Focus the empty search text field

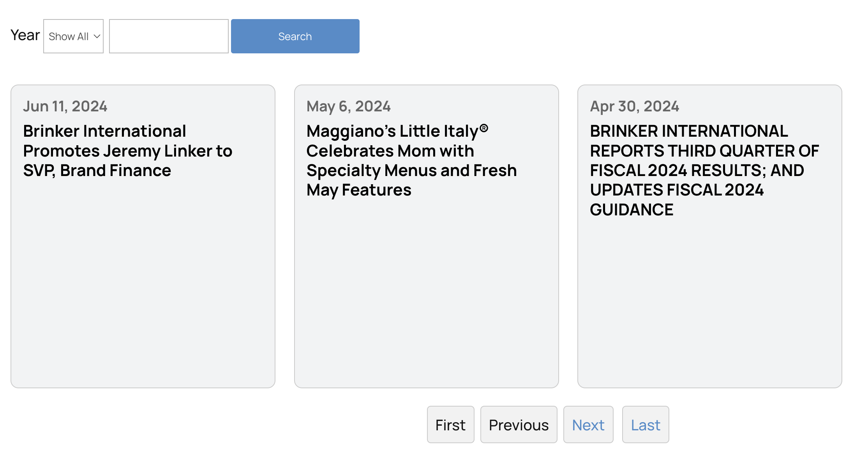[169, 36]
